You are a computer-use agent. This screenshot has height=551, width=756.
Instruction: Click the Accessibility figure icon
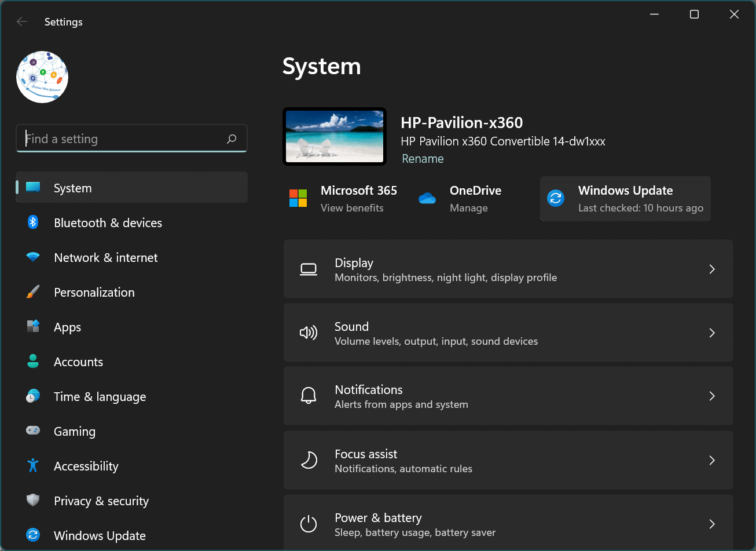pos(33,465)
